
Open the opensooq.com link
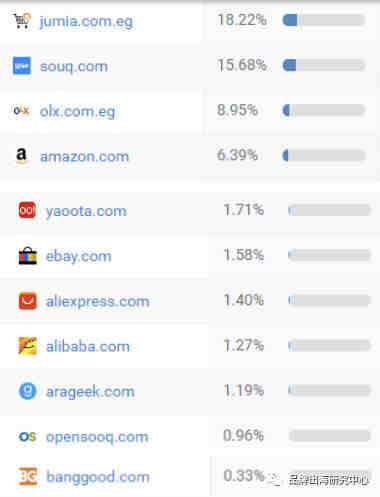tap(97, 437)
